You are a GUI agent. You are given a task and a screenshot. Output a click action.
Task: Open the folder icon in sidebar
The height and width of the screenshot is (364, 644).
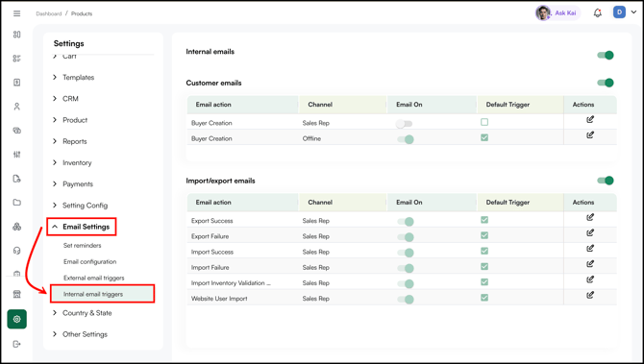point(17,203)
